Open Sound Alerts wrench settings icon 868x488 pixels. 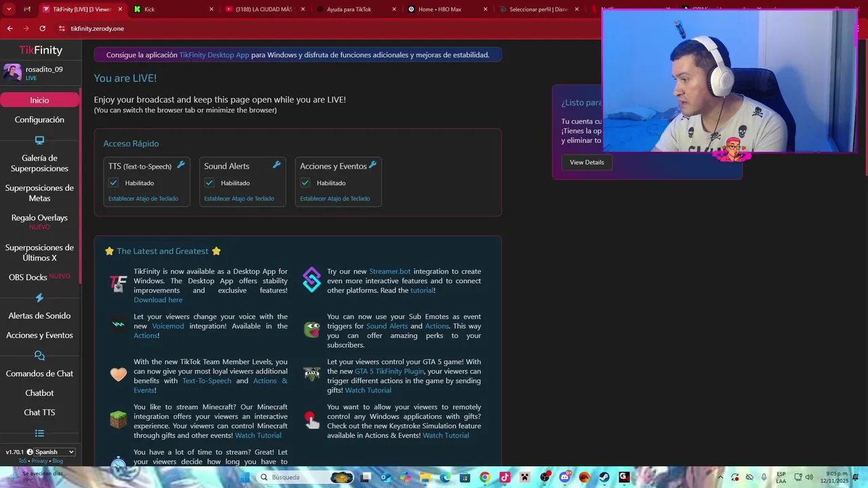tap(277, 165)
